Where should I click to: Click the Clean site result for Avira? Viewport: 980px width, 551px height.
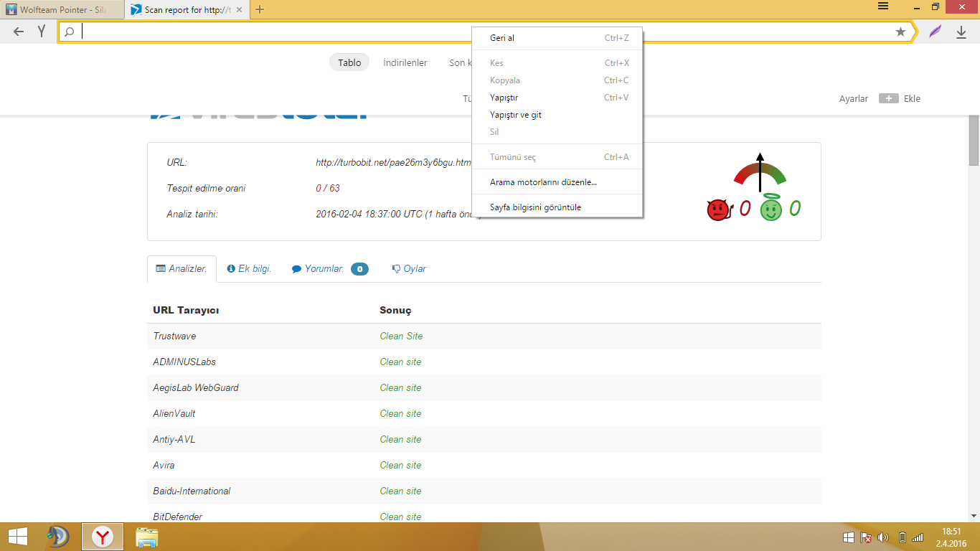400,465
